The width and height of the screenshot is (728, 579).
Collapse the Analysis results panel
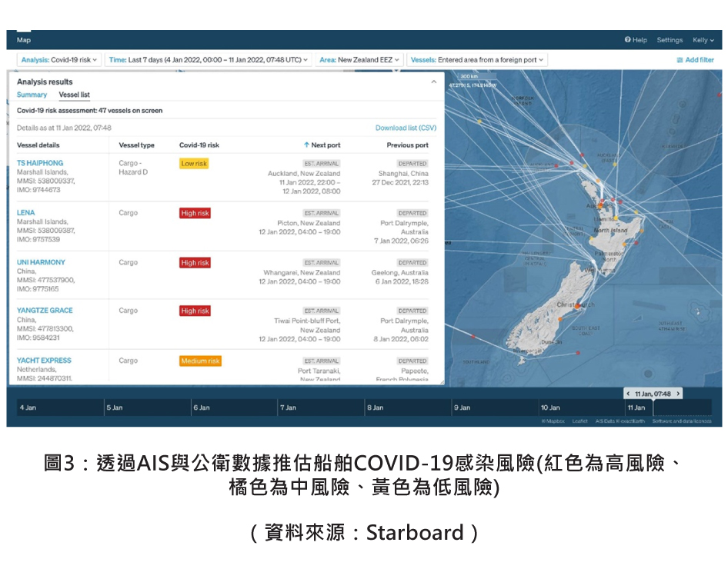[433, 82]
